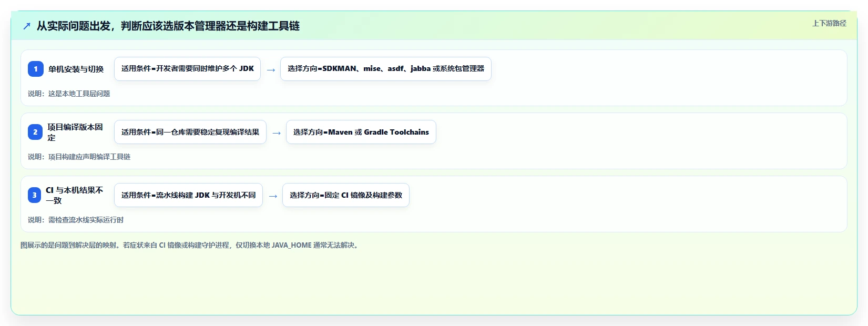Click the arrow pointing to the CI 镜像 box
Viewport: 868px width, 326px height.
[x=273, y=196]
